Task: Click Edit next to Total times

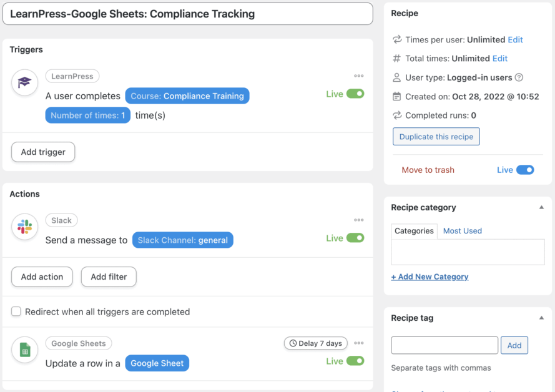Action: (x=500, y=59)
